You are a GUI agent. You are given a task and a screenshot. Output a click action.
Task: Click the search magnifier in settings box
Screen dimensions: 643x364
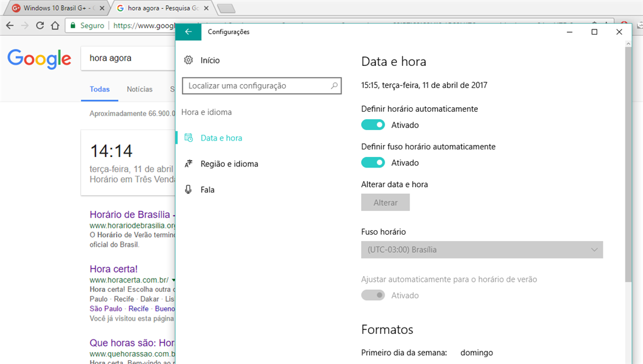point(334,86)
